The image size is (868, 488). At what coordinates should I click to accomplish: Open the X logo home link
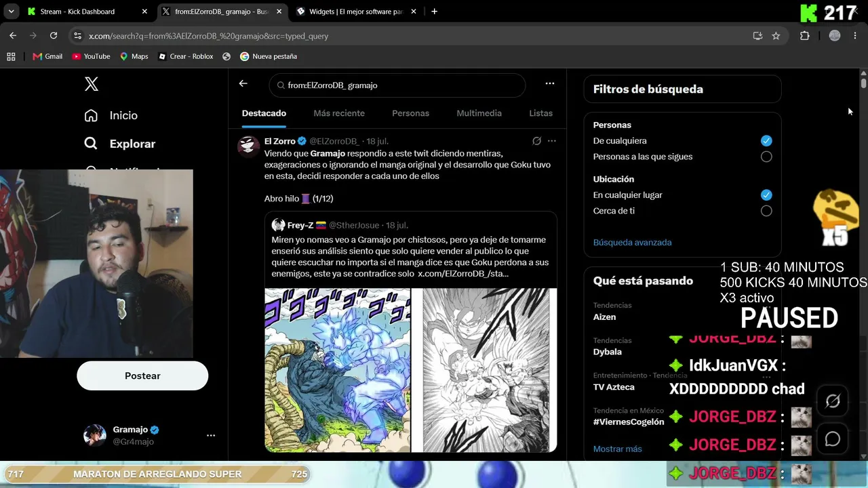92,84
